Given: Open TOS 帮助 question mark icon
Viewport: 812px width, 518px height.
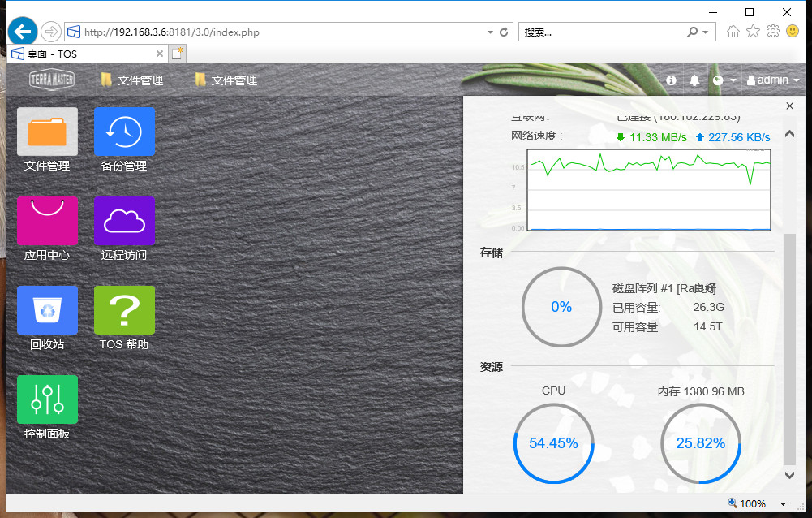Looking at the screenshot, I should click(x=124, y=310).
